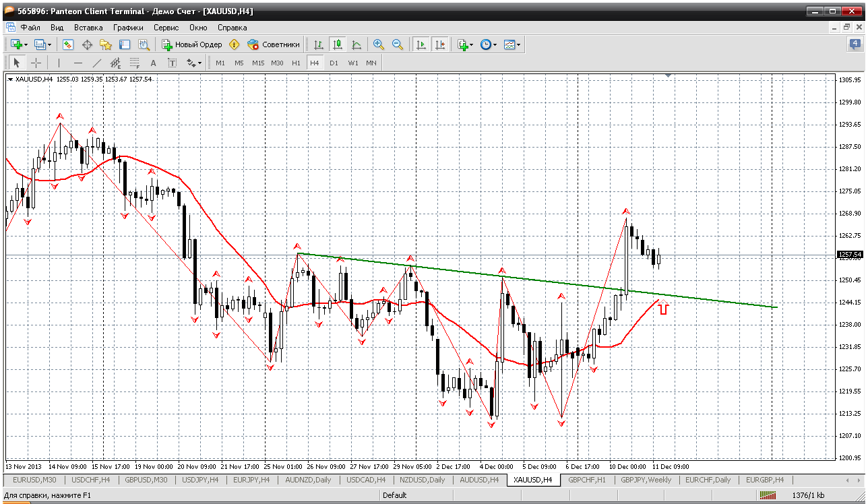Switch chart to Bar Chart mode
This screenshot has width=868, height=504.
[x=319, y=44]
